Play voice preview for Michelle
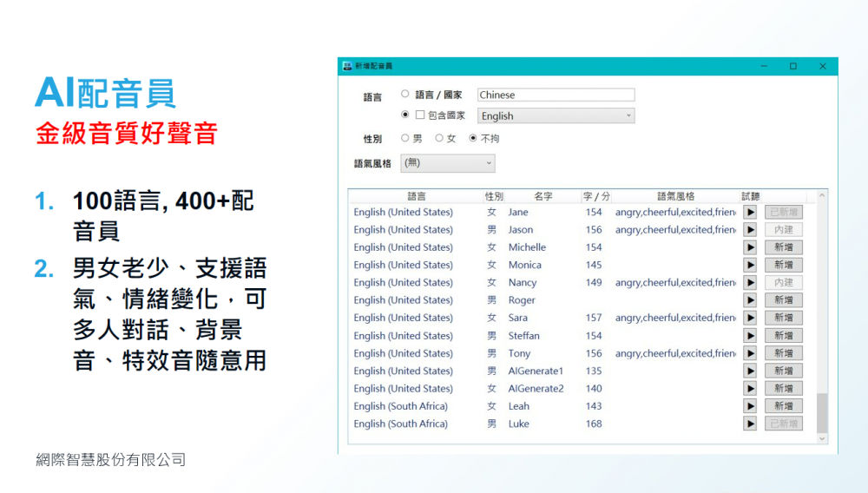The height and width of the screenshot is (493, 868). tap(750, 247)
